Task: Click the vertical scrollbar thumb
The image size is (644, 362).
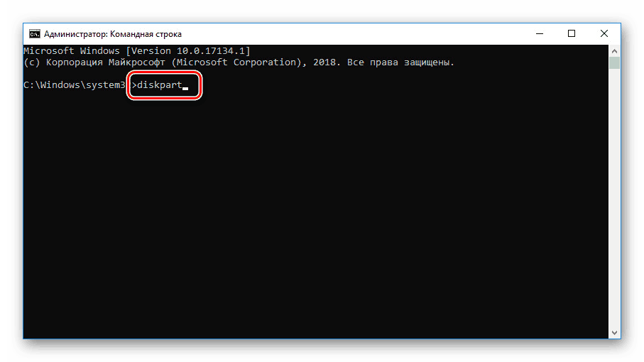Action: click(614, 62)
